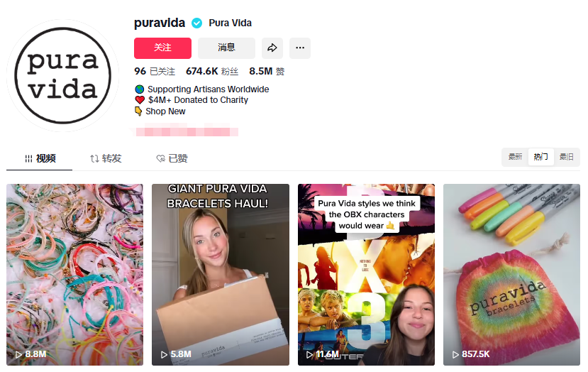Click the play icon on 5.8M video

pyautogui.click(x=164, y=354)
